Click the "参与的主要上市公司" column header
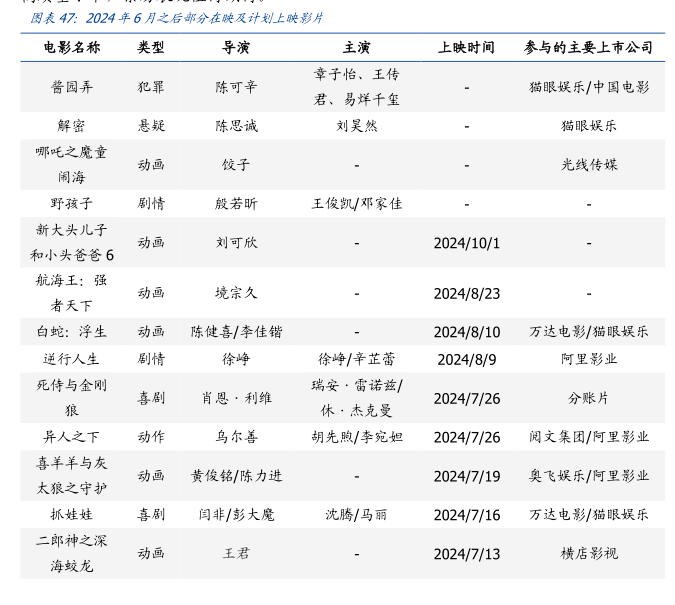Image resolution: width=675 pixels, height=605 pixels. coord(588,47)
